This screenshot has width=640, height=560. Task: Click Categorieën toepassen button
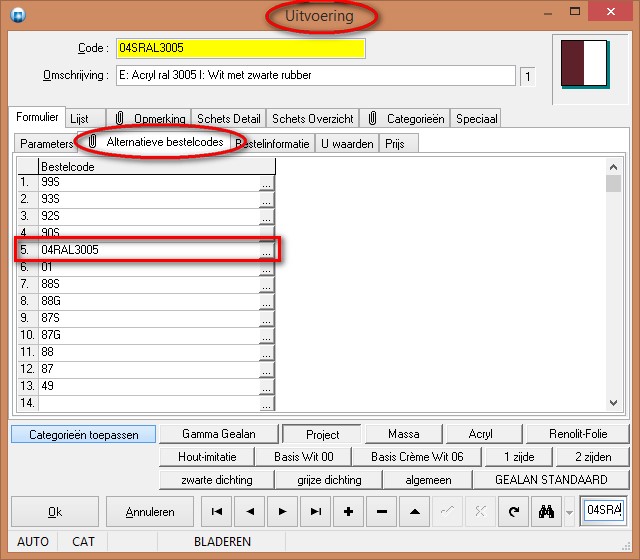pos(83,434)
